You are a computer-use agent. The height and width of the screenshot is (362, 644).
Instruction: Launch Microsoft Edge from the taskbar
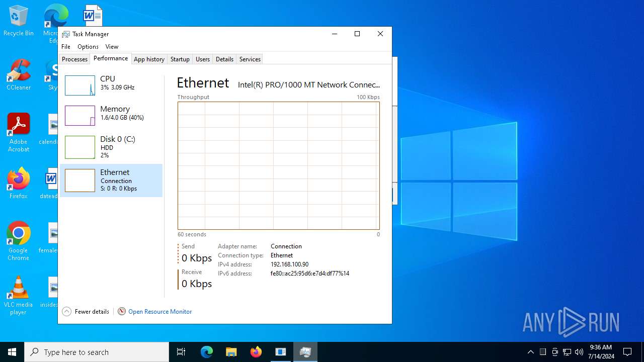point(207,352)
